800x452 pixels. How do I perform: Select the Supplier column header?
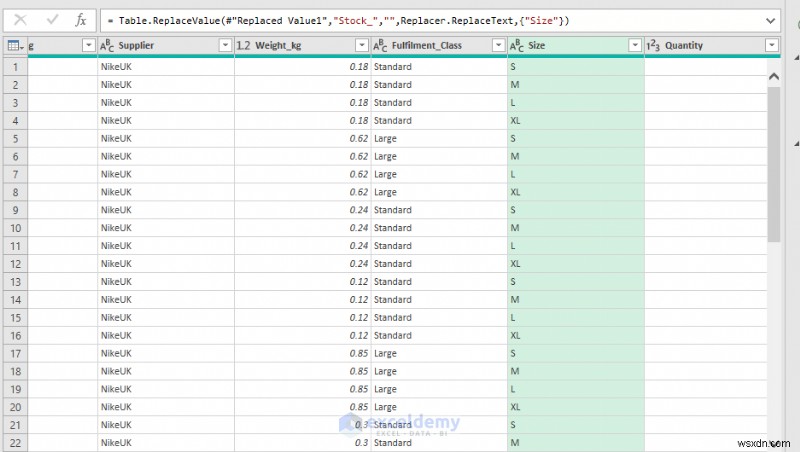coord(166,45)
